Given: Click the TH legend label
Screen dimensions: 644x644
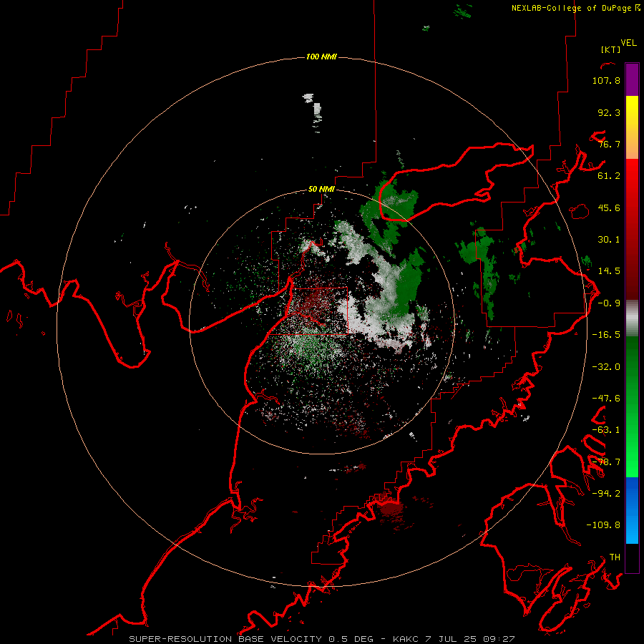Looking at the screenshot, I should (615, 557).
